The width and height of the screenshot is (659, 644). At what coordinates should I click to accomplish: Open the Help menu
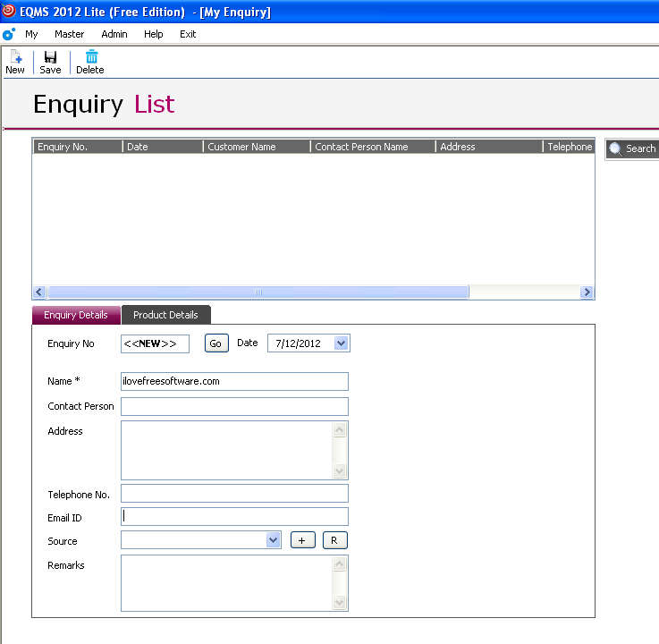point(154,34)
